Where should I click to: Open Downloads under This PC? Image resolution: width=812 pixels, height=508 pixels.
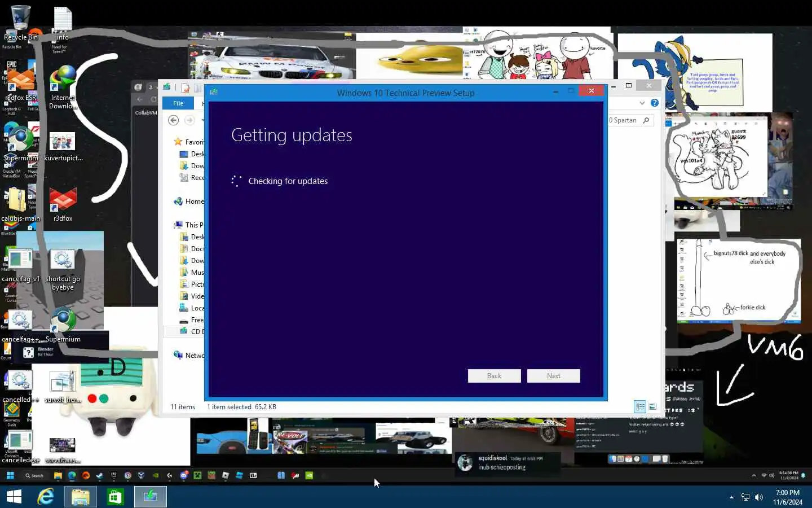pos(192,261)
